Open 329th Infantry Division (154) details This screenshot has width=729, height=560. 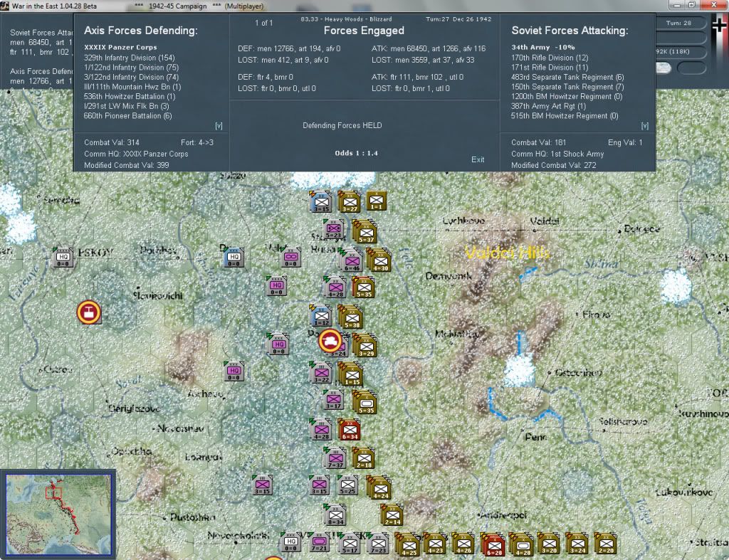[130, 58]
